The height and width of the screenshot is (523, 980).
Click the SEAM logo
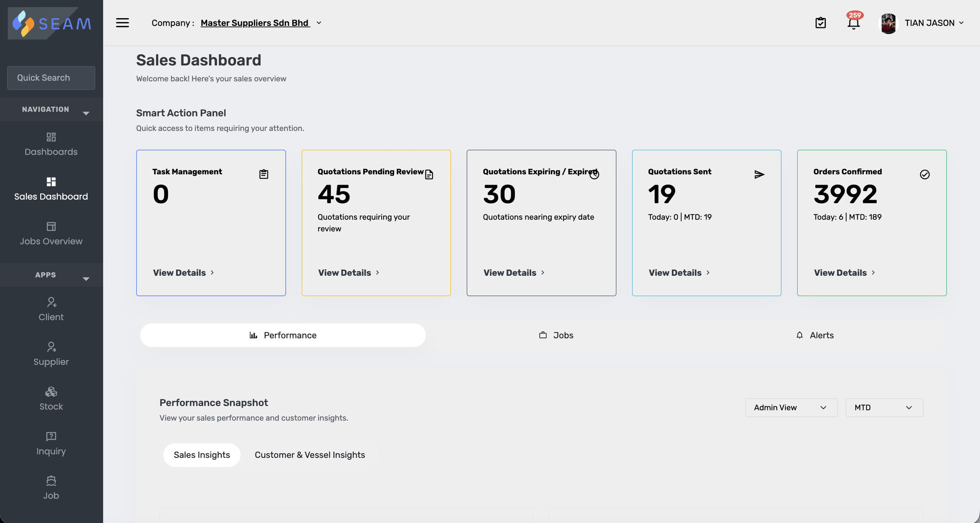(x=51, y=23)
